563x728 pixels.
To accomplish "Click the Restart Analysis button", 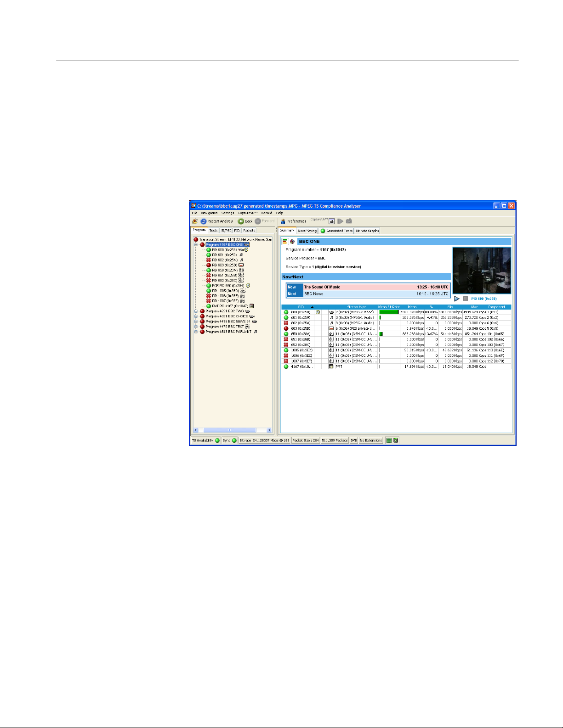I will [x=217, y=221].
